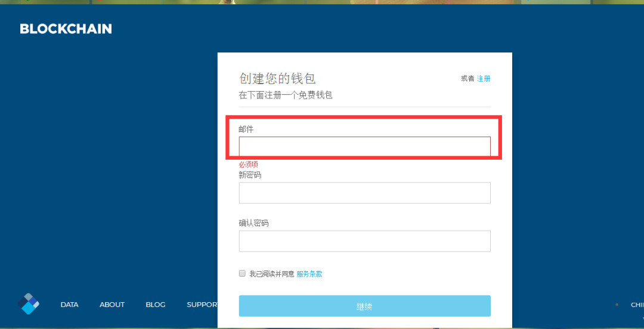Click the 在下面注册一个免费钱包 subtitle
Image resolution: width=644 pixels, height=329 pixels.
coord(286,95)
